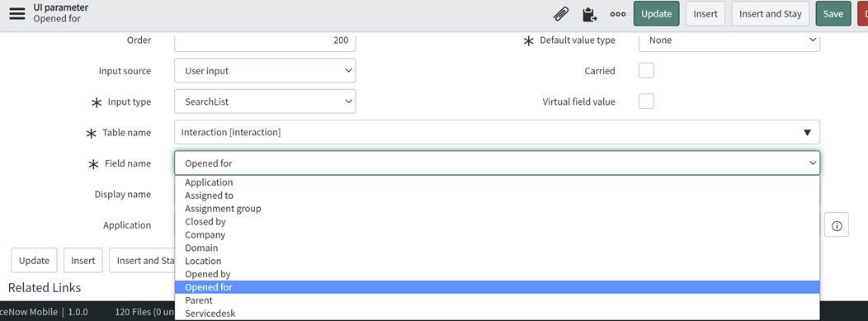Click the bottom Update button
This screenshot has height=321, width=868.
point(34,260)
